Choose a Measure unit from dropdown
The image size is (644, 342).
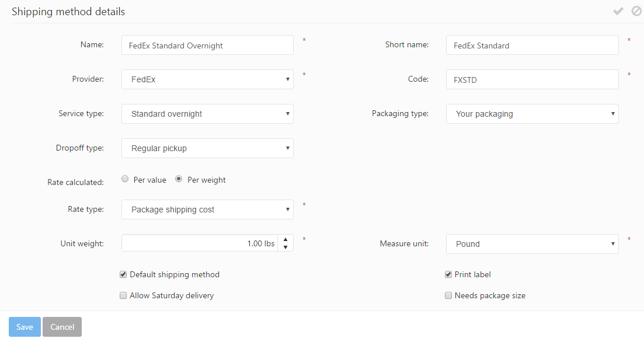tap(532, 244)
